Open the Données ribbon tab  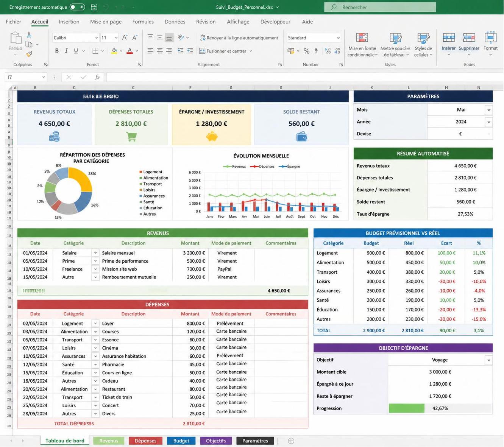[x=175, y=22]
